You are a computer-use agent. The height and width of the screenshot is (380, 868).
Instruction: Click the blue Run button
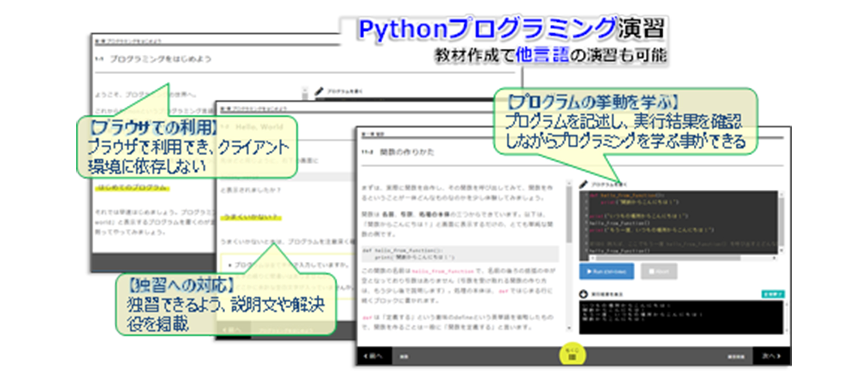pyautogui.click(x=606, y=271)
